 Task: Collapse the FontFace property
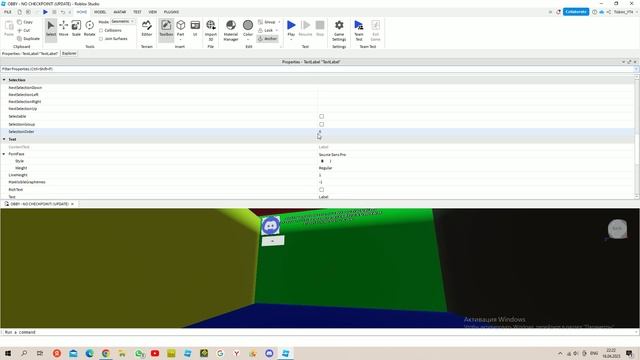(4, 154)
